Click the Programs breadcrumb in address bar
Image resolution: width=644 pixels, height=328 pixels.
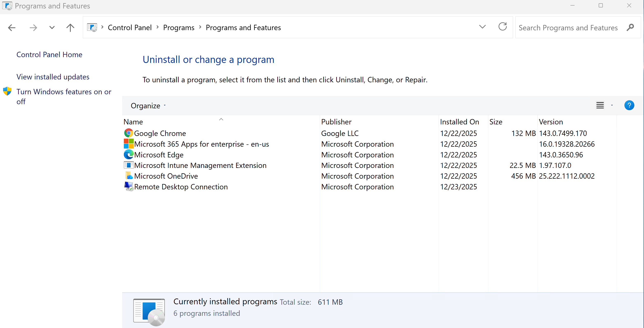click(178, 28)
